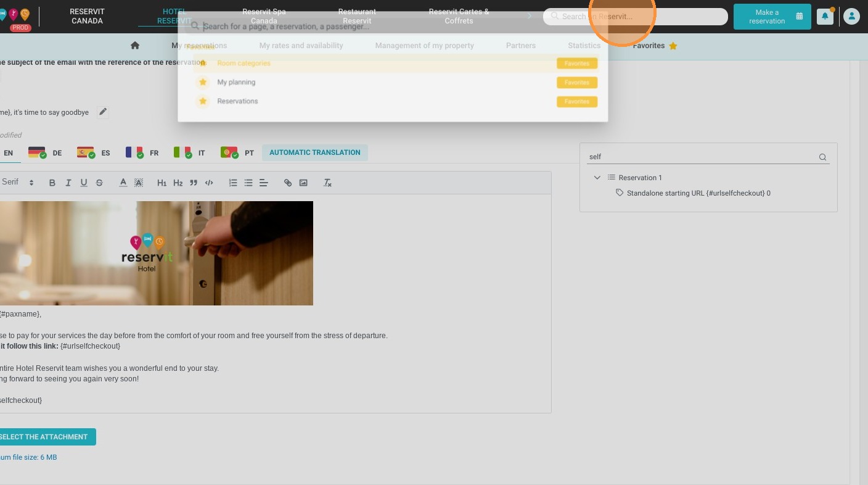Toggle italic formatting in the editor
Viewport: 868px width, 485px height.
click(68, 183)
